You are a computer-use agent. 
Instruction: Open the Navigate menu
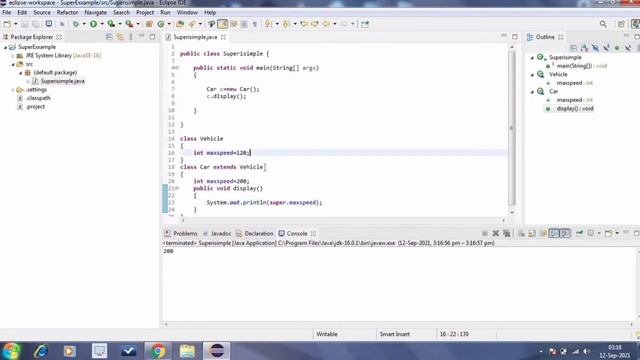pos(96,13)
